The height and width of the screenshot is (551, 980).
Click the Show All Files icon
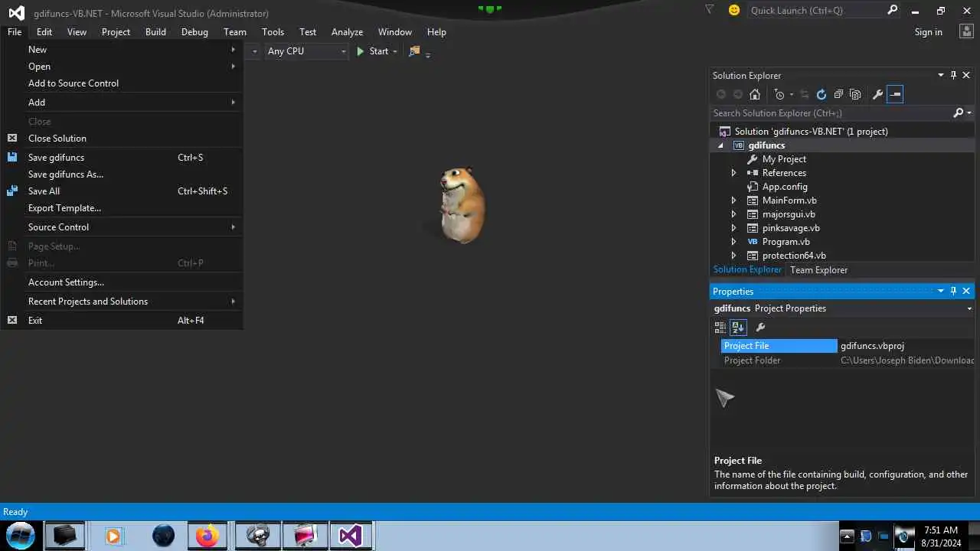(x=856, y=94)
